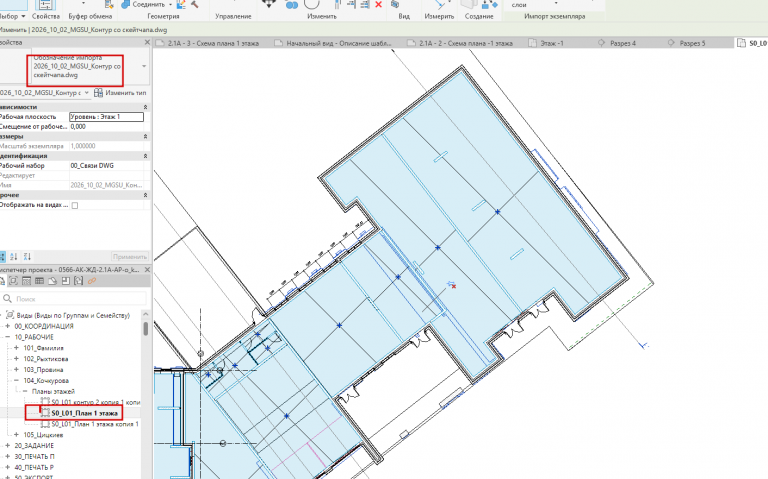Screen dimensions: 768x479
Task: Click the Применить apply button
Action: pos(130,257)
